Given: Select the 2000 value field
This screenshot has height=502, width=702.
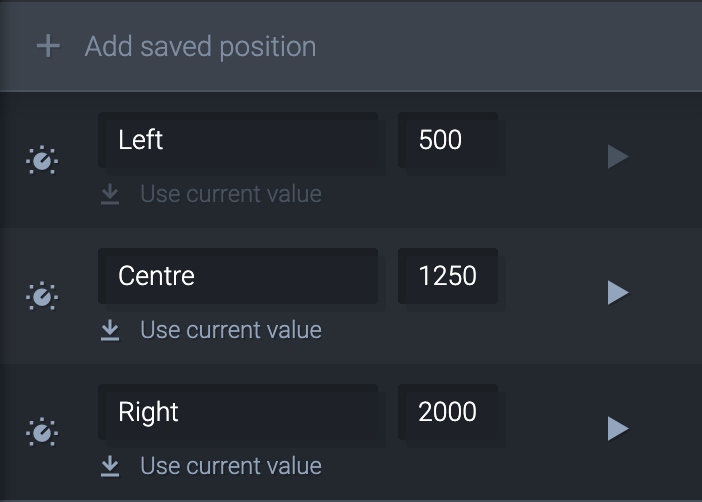Looking at the screenshot, I should click(x=448, y=412).
